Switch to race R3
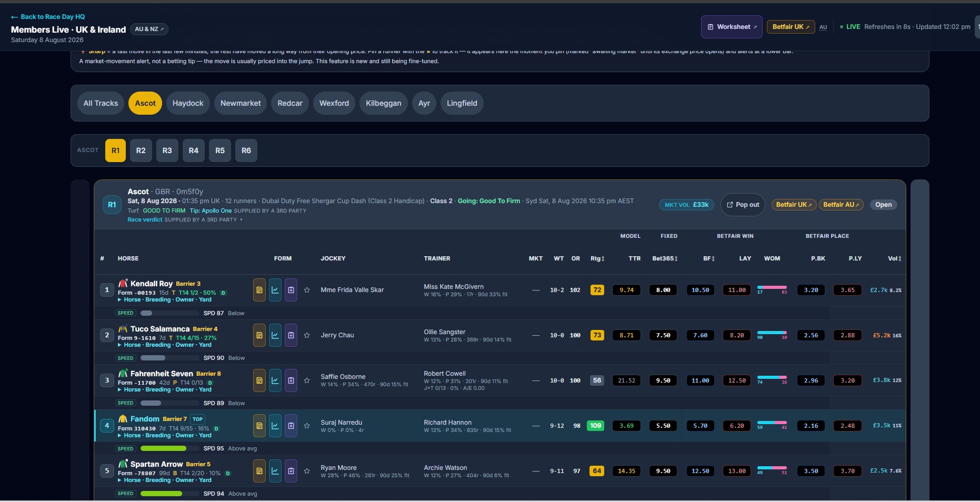This screenshot has width=980, height=502. point(167,150)
